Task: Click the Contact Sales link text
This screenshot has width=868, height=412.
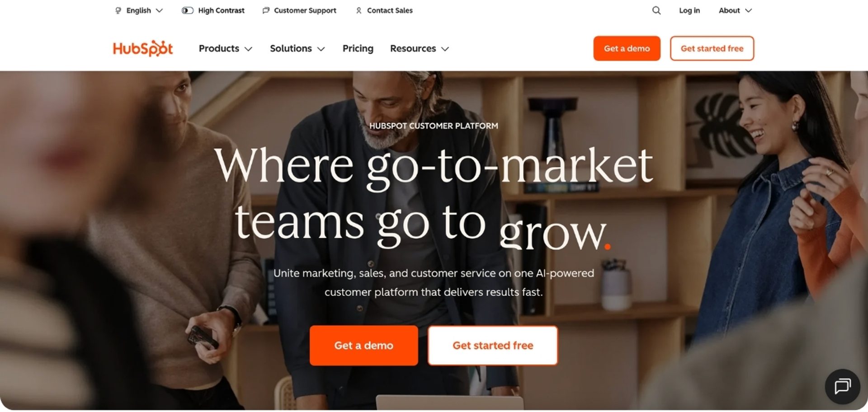Action: 390,10
